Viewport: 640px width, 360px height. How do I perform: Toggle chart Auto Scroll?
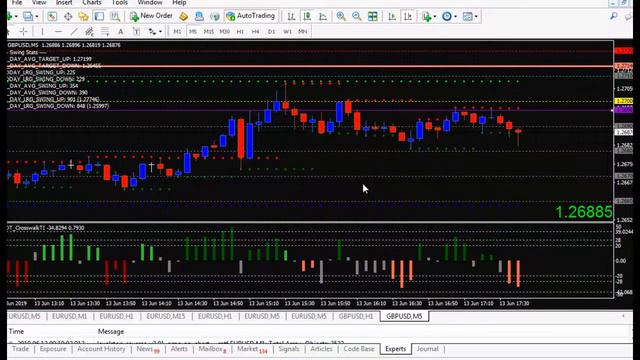coord(392,16)
